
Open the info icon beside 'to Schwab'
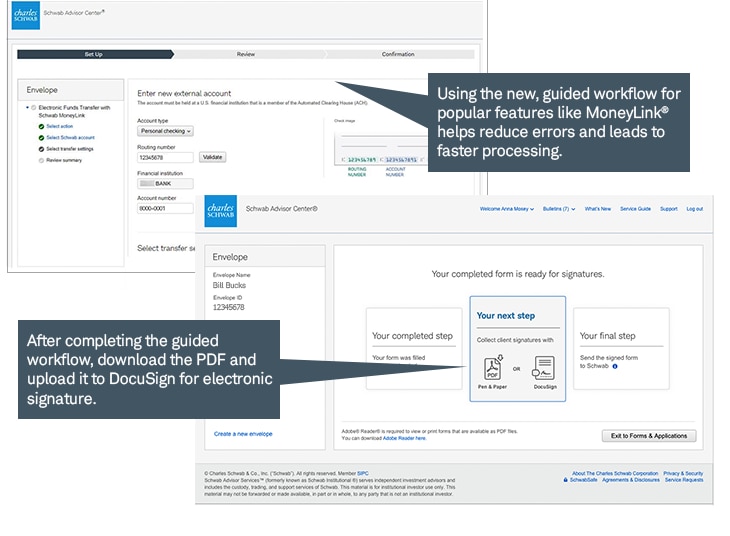pyautogui.click(x=615, y=366)
